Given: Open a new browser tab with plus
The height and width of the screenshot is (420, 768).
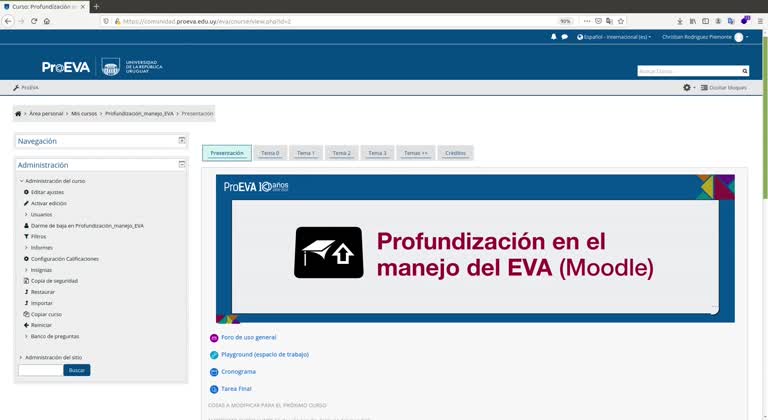Looking at the screenshot, I should (x=96, y=6).
